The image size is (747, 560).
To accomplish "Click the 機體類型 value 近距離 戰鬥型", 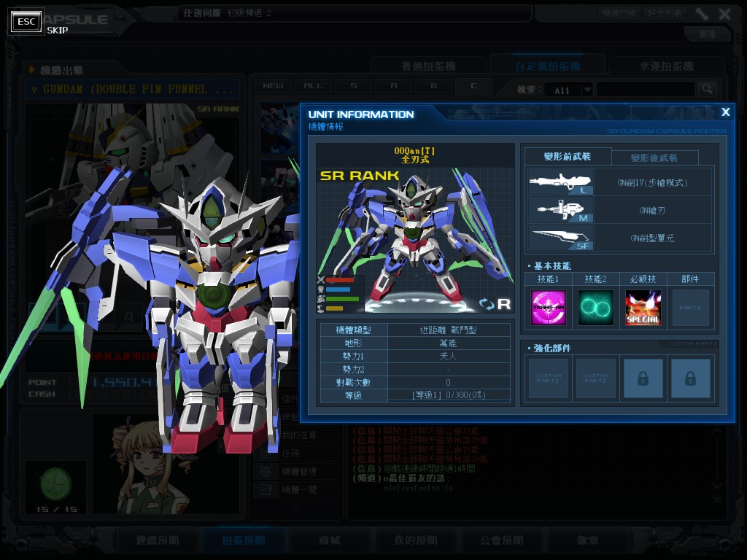I will coord(449,330).
